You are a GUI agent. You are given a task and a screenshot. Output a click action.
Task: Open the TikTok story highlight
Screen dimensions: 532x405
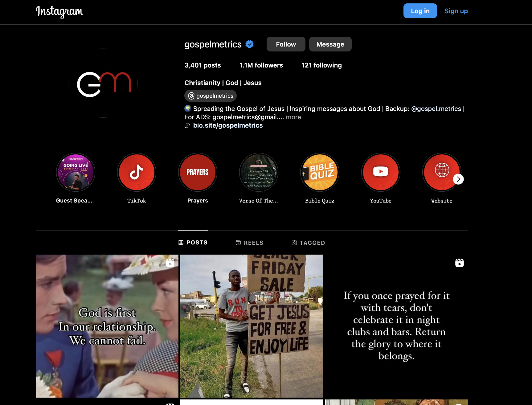pos(137,172)
